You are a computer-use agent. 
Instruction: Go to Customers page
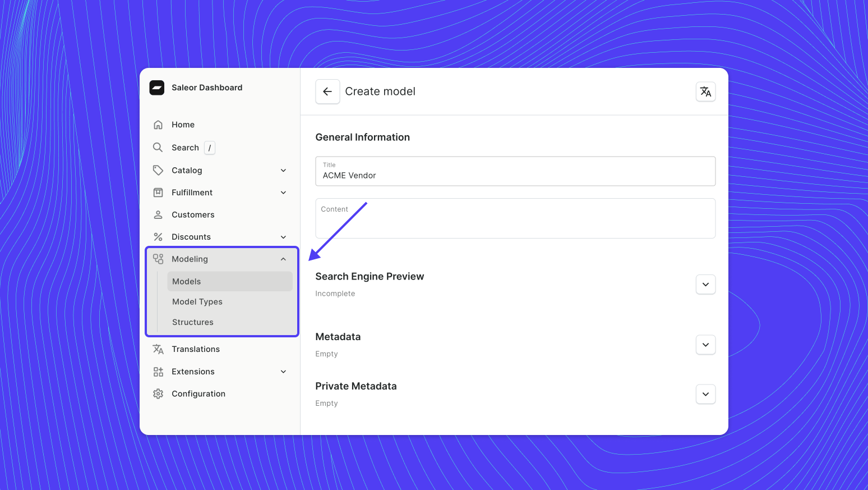coord(193,215)
